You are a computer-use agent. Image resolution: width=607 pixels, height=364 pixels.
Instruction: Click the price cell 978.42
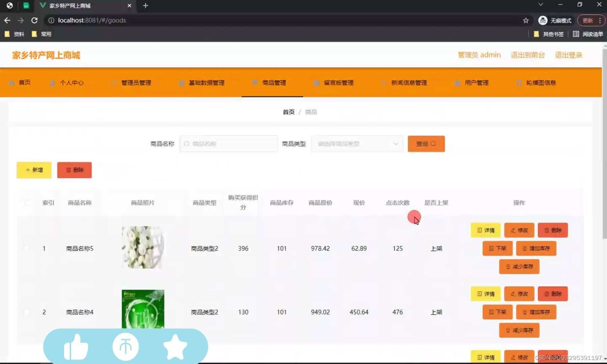320,248
